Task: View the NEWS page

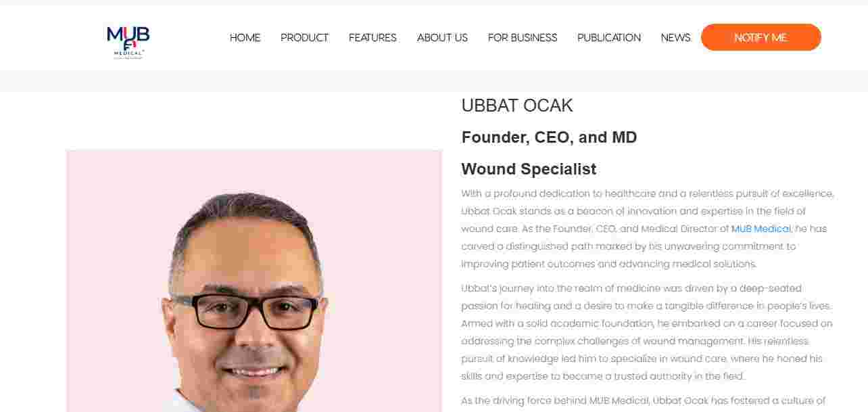Action: [x=675, y=38]
